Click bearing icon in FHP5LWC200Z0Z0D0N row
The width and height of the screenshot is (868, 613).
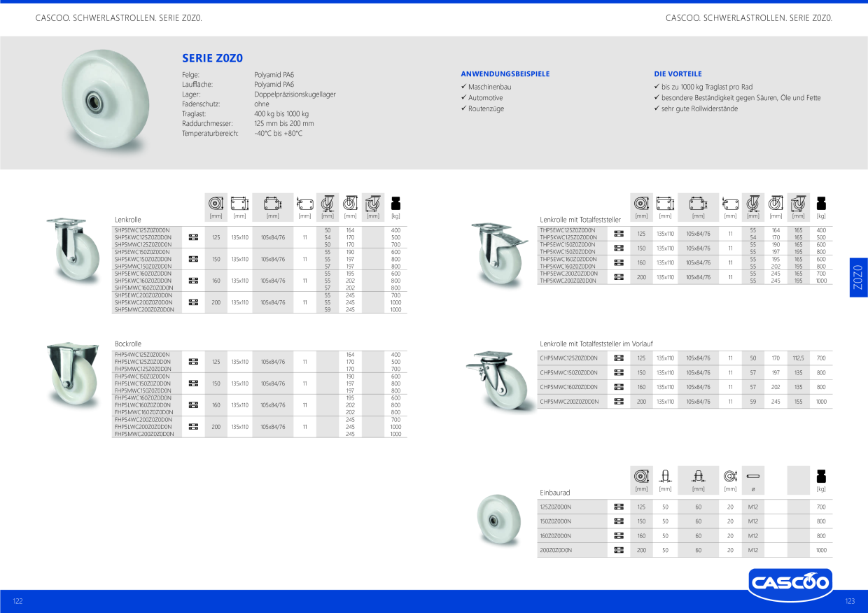(194, 426)
